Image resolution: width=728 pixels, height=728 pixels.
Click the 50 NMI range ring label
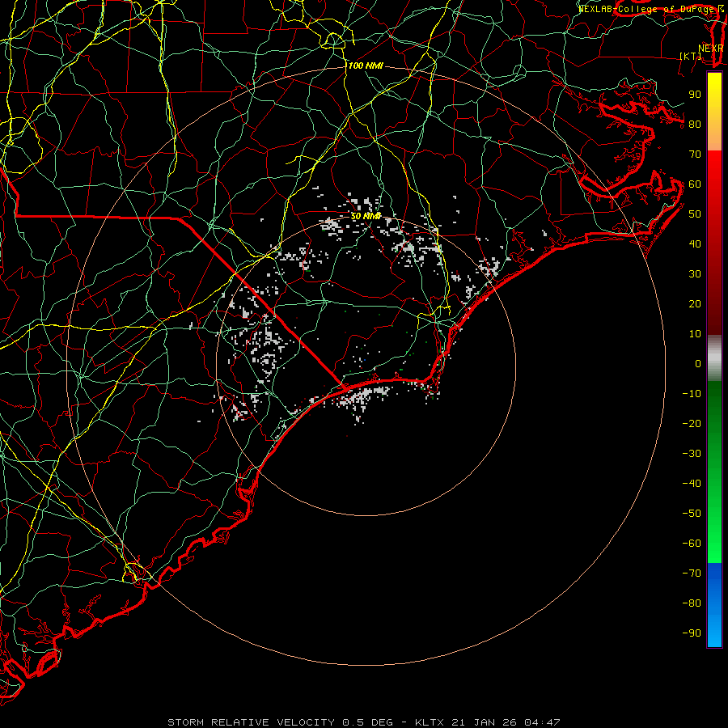pos(366,216)
